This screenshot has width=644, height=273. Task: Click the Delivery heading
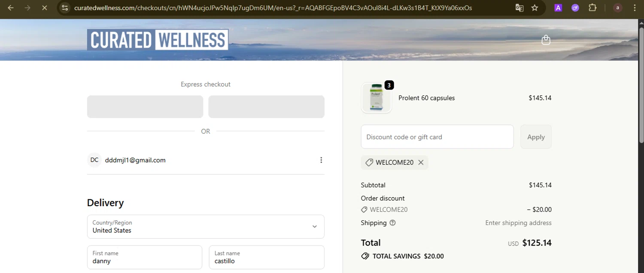[105, 203]
